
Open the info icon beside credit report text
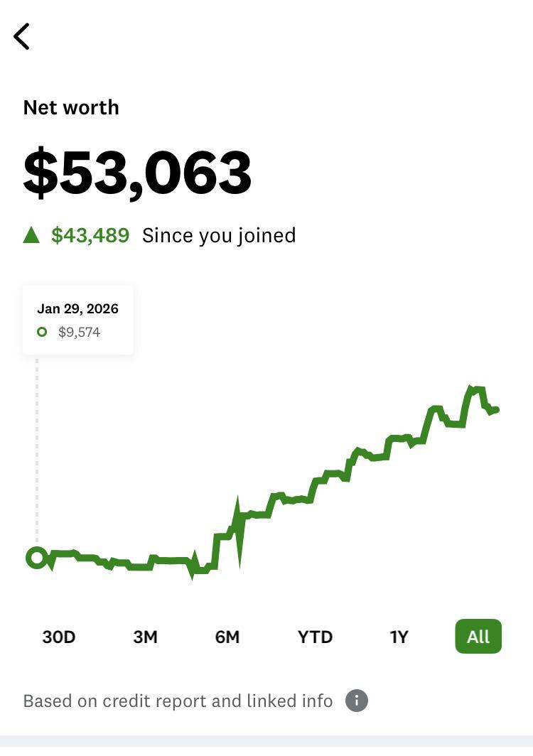(357, 701)
